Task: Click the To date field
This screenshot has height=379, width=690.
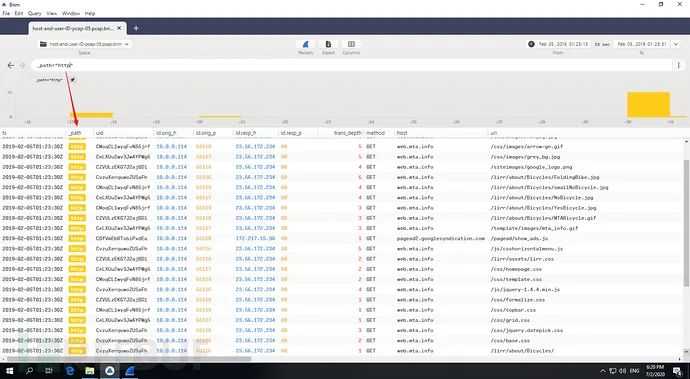Action: pos(642,44)
